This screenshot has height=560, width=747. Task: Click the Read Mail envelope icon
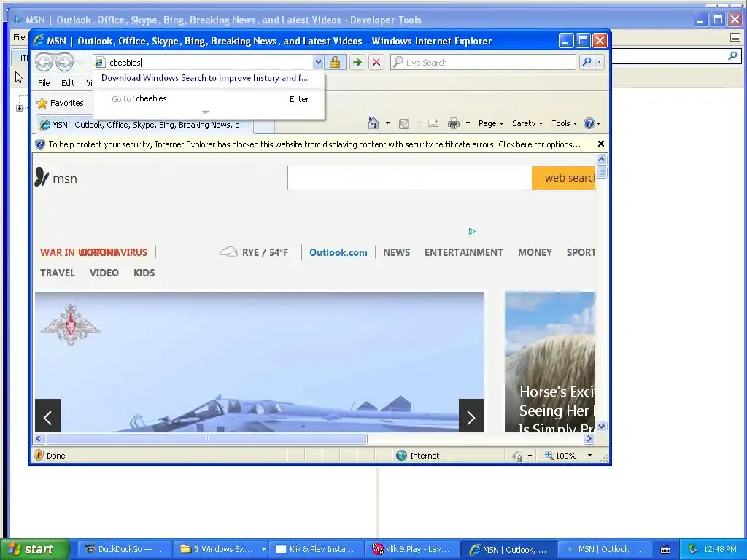(x=433, y=123)
